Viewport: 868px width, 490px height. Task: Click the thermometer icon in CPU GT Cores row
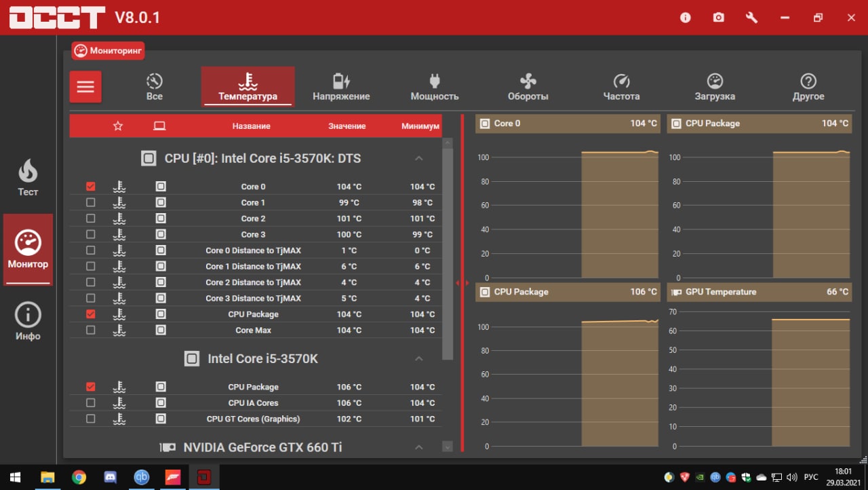click(x=119, y=419)
